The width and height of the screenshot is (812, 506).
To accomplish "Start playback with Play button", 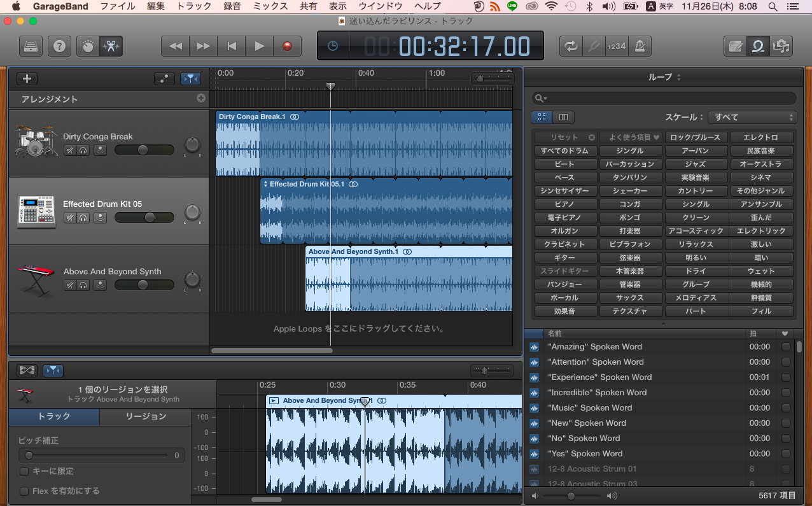I will pyautogui.click(x=260, y=46).
